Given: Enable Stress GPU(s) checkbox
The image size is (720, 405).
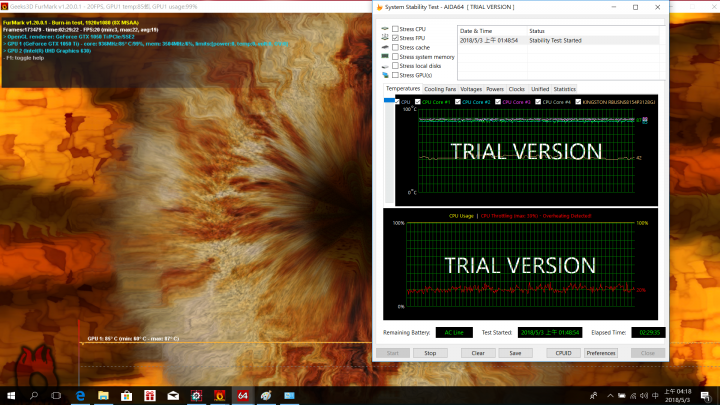Looking at the screenshot, I should pos(395,75).
